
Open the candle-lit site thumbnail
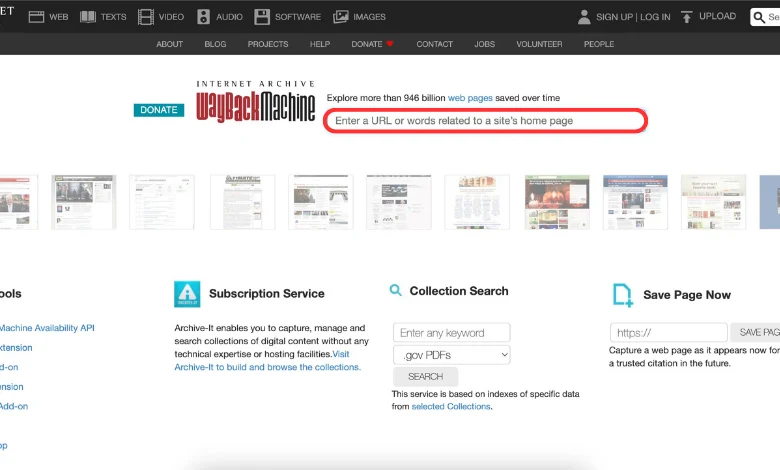tap(557, 202)
